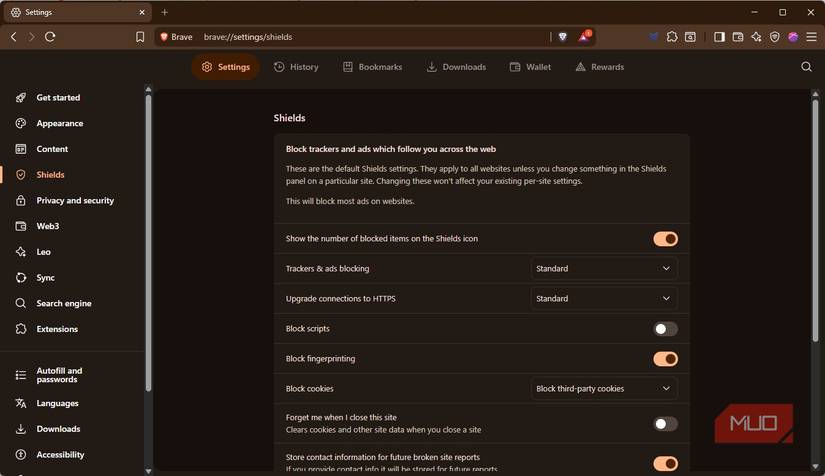825x476 pixels.
Task: Click the list icon next to Autofill and passwords
Action: click(x=21, y=375)
